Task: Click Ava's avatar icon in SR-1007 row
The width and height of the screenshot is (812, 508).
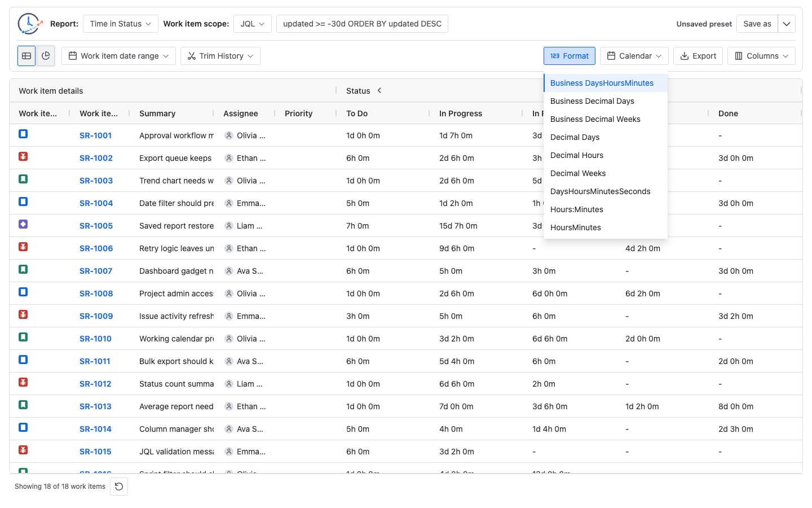Action: tap(229, 271)
